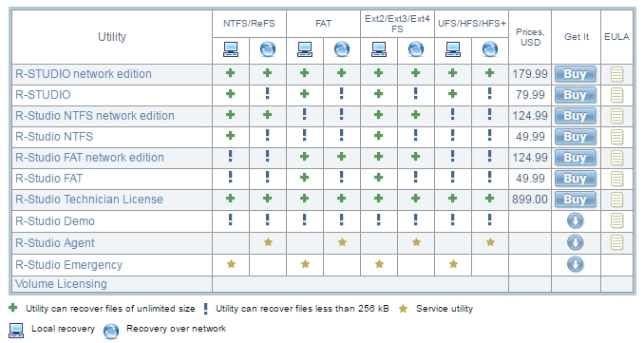This screenshot has width=644, height=343.
Task: View the EULA icon for R-Studio Agent
Action: pos(616,242)
